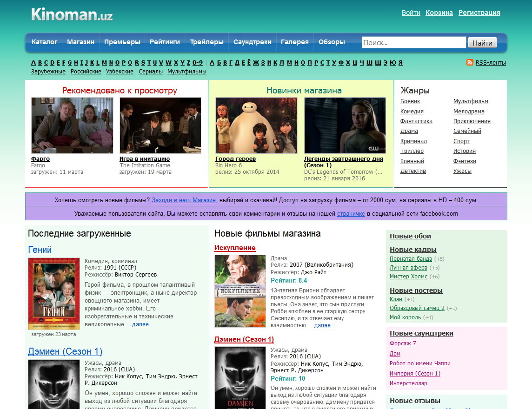Click the Город героев title link
The width and height of the screenshot is (532, 409).
[x=235, y=158]
